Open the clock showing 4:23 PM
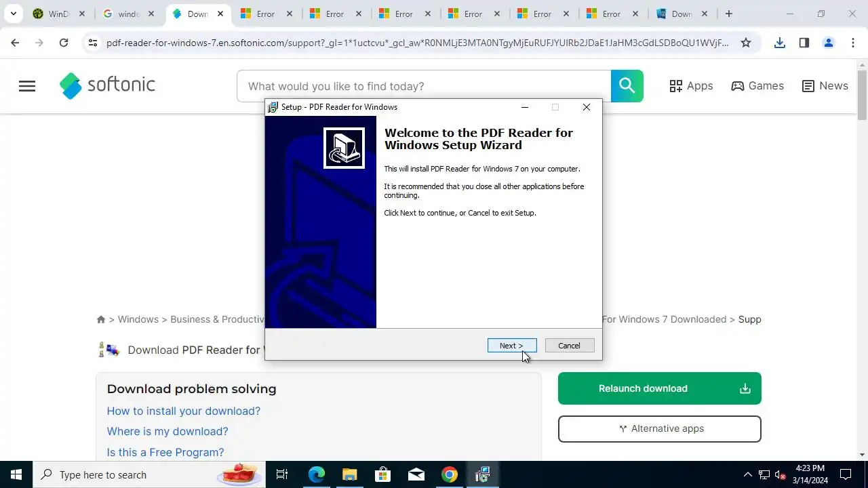The width and height of the screenshot is (868, 488). coord(810,474)
